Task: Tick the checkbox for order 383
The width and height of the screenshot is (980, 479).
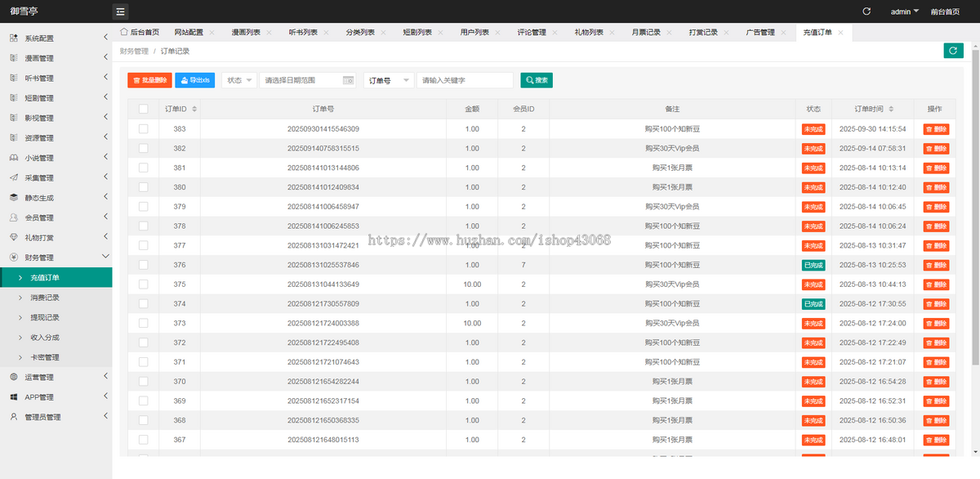Action: coord(144,128)
